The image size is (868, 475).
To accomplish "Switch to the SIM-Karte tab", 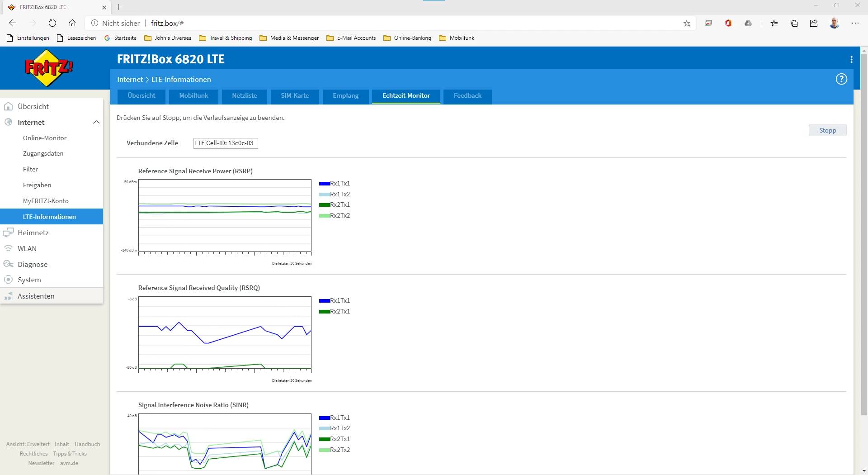I will [295, 96].
